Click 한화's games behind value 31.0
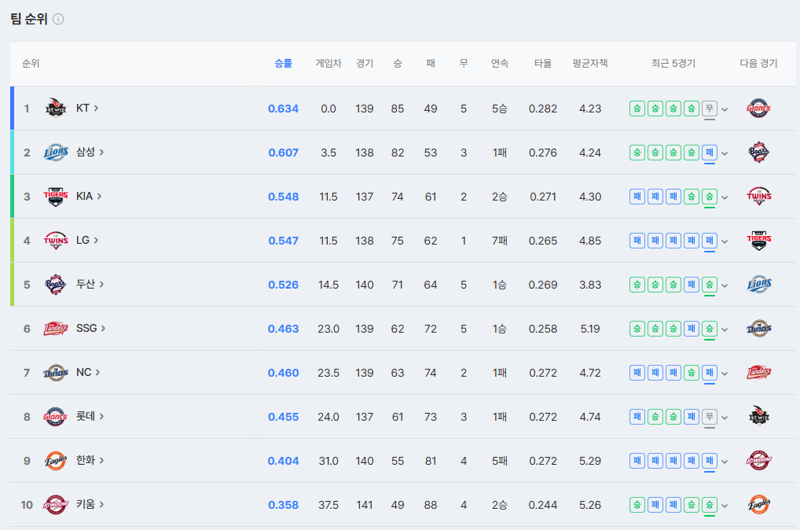800x530 pixels. pos(328,461)
